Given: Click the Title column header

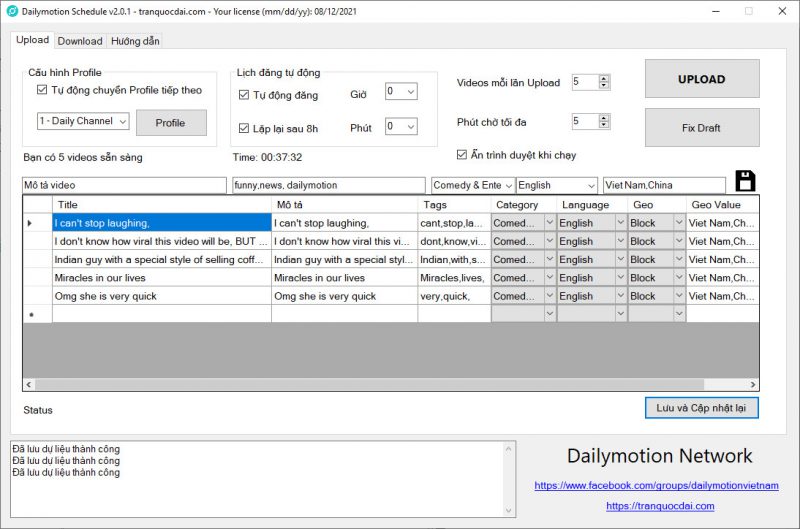Looking at the screenshot, I should [162, 205].
